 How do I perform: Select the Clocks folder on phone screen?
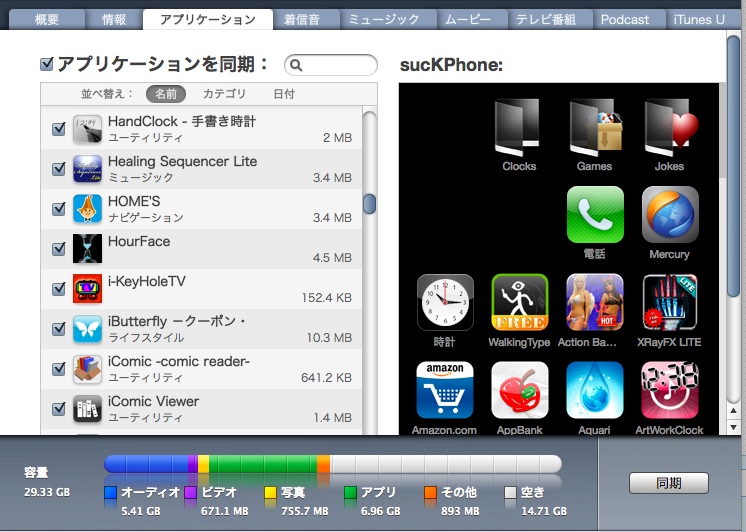519,128
